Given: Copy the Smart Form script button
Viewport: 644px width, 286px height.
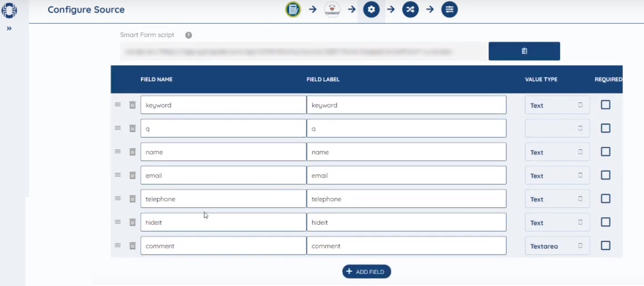Looking at the screenshot, I should (x=524, y=51).
